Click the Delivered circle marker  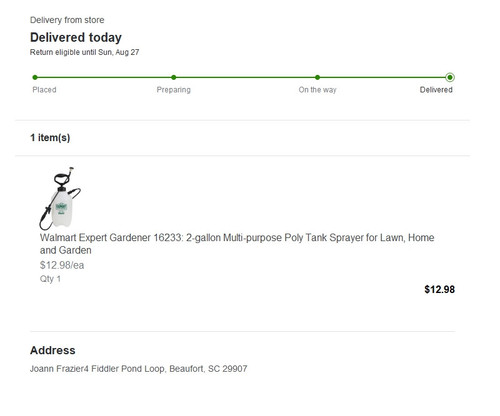(x=450, y=77)
